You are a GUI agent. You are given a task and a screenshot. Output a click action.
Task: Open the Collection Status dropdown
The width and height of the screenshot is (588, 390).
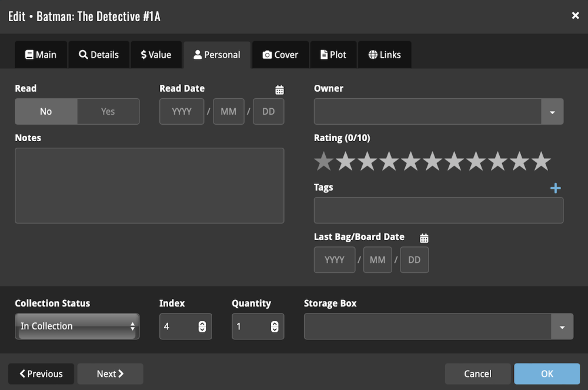pos(77,326)
